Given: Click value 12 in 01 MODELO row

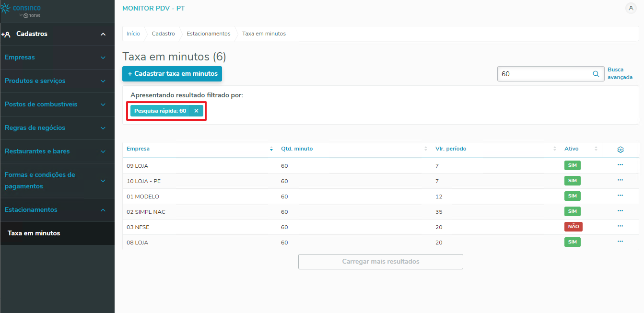Looking at the screenshot, I should coord(439,197).
